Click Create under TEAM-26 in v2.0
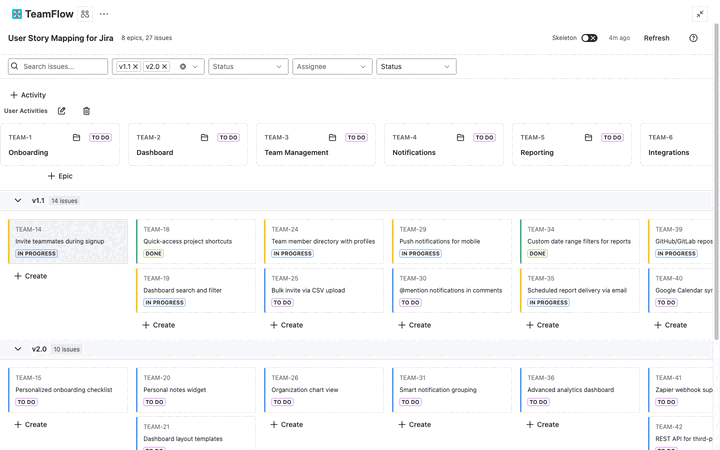Viewport: 720px width, 450px height. [x=287, y=425]
